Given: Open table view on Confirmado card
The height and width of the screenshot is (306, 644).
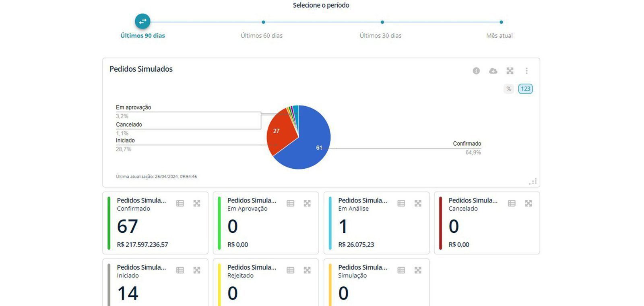Looking at the screenshot, I should tap(180, 203).
